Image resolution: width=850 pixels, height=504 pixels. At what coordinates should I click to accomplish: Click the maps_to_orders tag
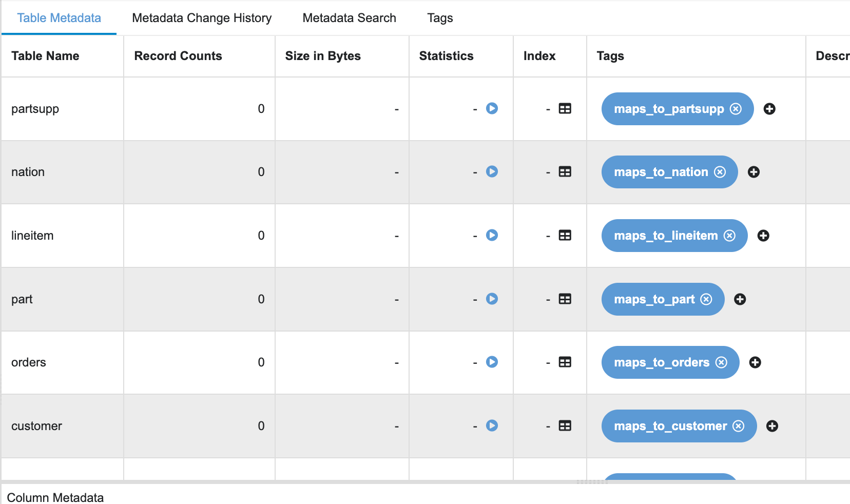pyautogui.click(x=661, y=362)
